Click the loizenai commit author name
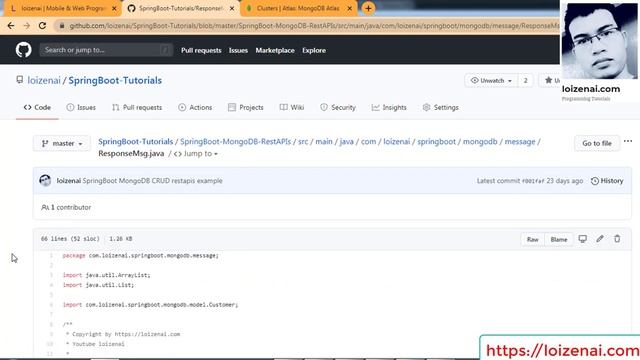640x360 pixels. [x=69, y=180]
